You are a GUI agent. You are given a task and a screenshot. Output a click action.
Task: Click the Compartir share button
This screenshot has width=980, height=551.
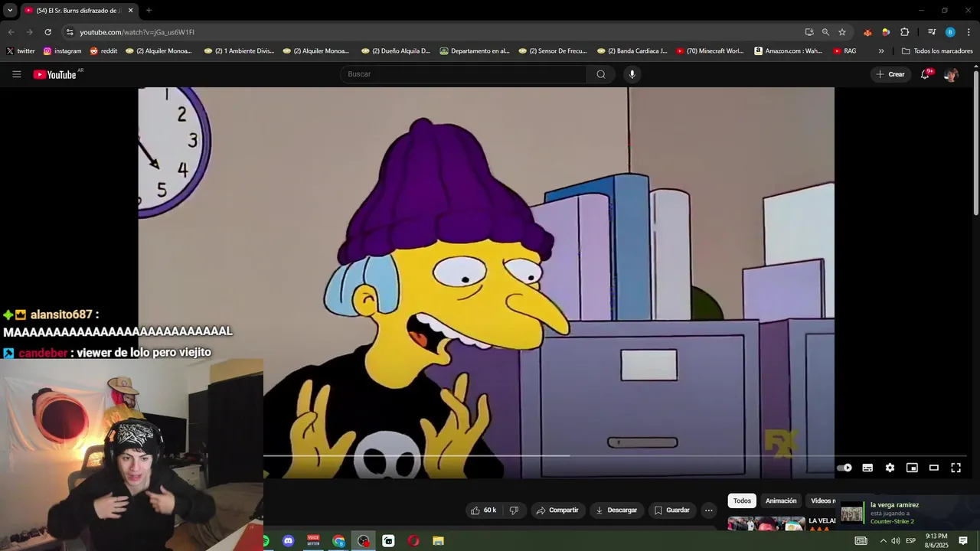(x=557, y=510)
